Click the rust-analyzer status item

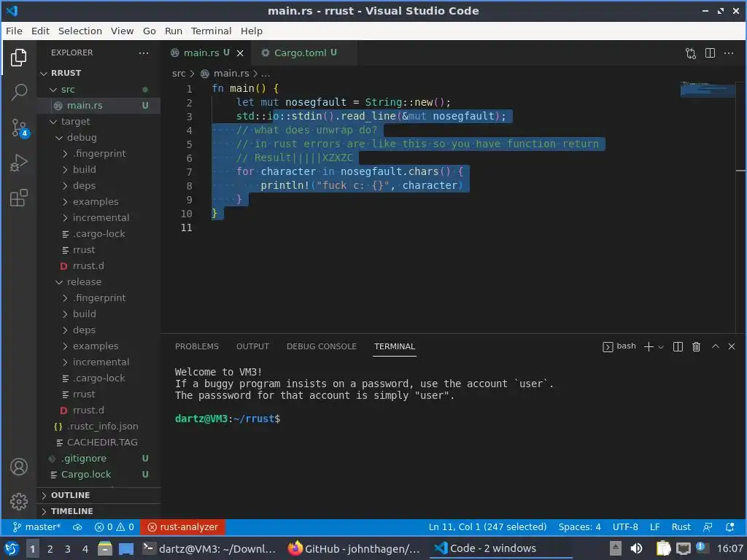(183, 527)
